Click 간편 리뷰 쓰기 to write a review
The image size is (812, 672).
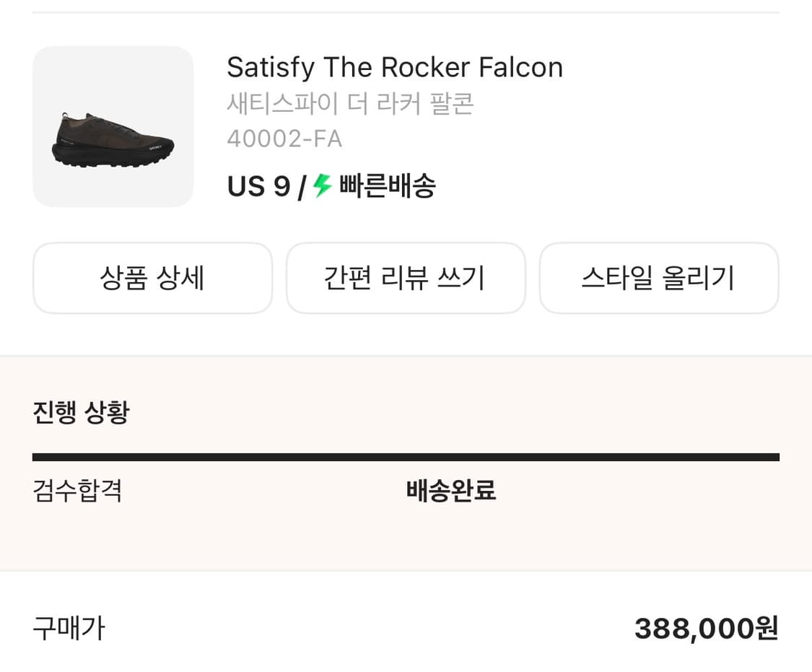(x=406, y=278)
